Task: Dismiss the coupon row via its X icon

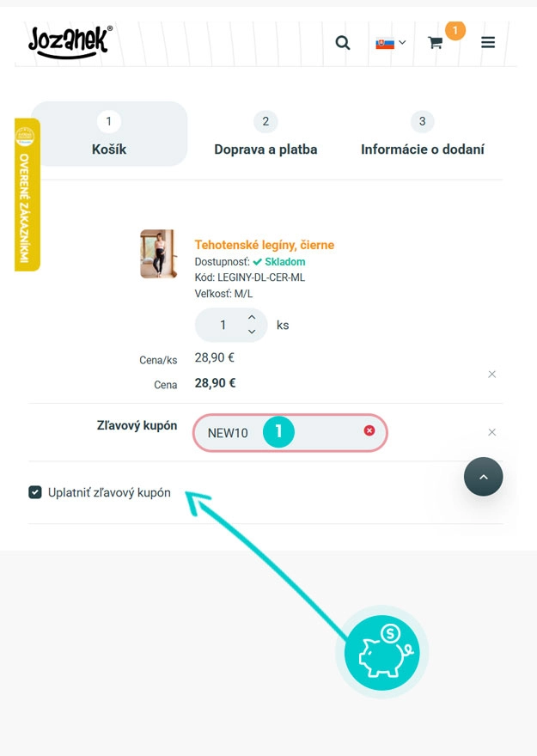Action: click(x=491, y=432)
